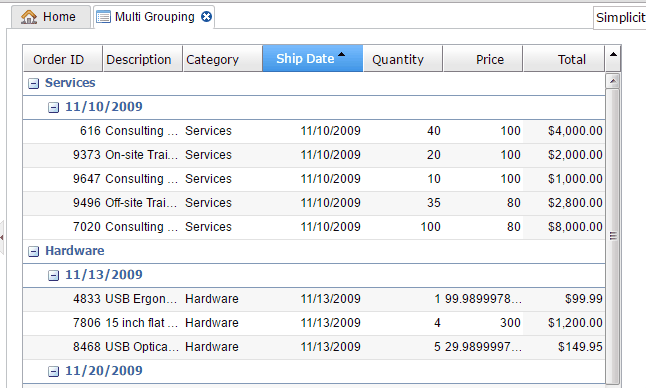
Task: Click the $2,800.00 total cell
Action: click(x=564, y=203)
